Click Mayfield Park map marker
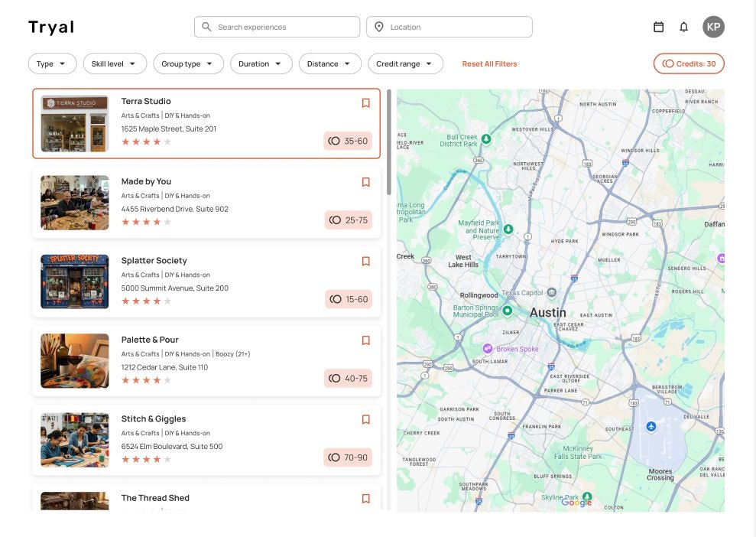Screen dimensions: 756x537 click(x=508, y=229)
